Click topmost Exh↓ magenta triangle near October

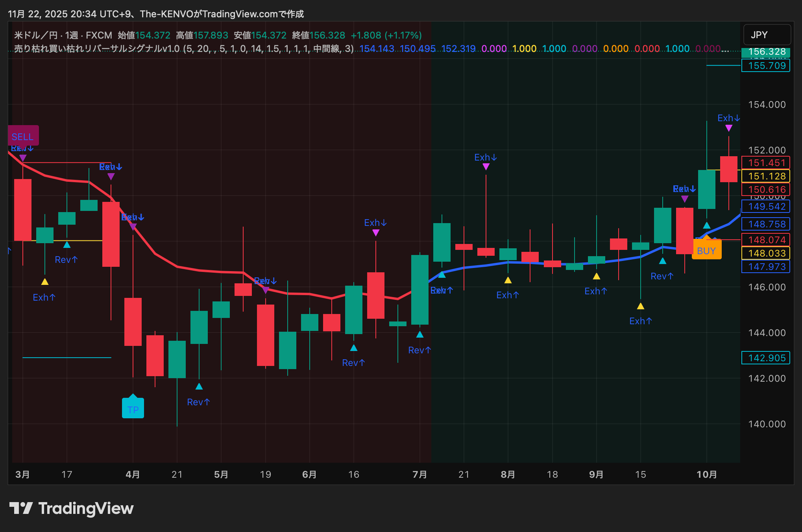pyautogui.click(x=728, y=128)
